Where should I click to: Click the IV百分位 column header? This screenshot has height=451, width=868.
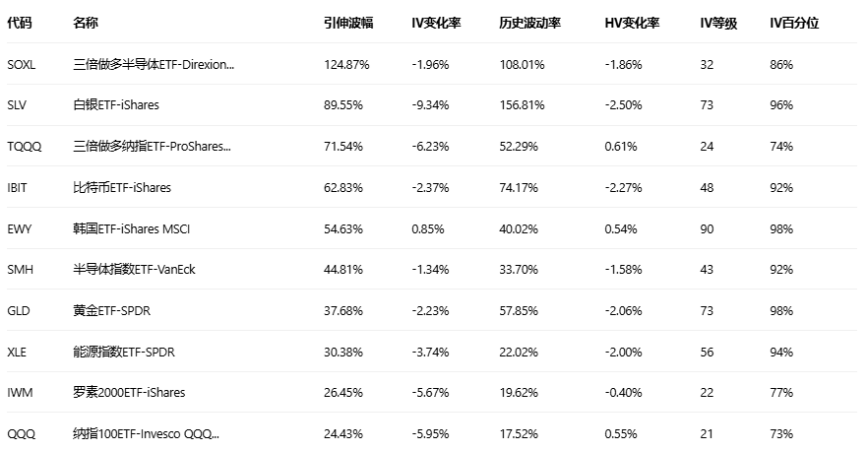(x=794, y=23)
